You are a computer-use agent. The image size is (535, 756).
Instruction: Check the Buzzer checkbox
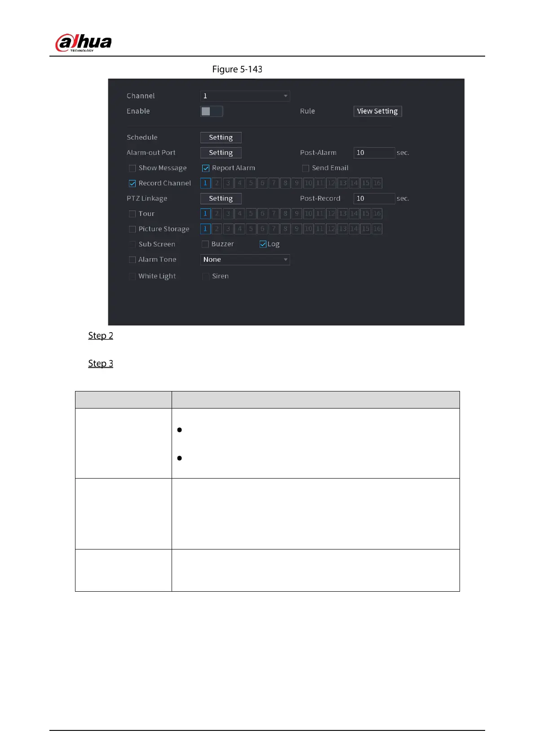pyautogui.click(x=205, y=244)
